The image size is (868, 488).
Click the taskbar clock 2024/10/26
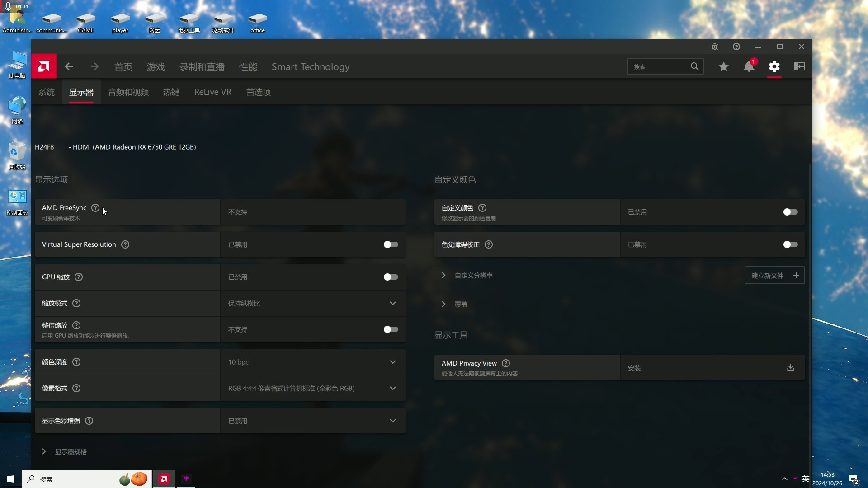pos(827,479)
